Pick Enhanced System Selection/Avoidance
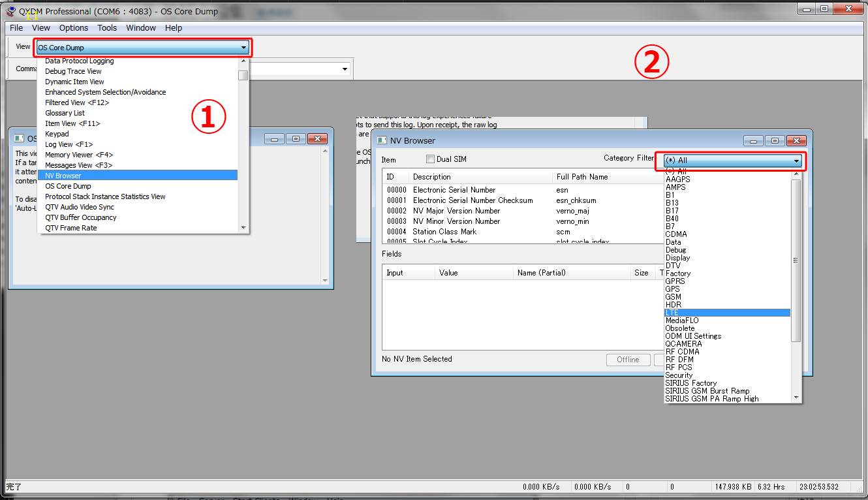Image resolution: width=868 pixels, height=500 pixels. (x=106, y=92)
